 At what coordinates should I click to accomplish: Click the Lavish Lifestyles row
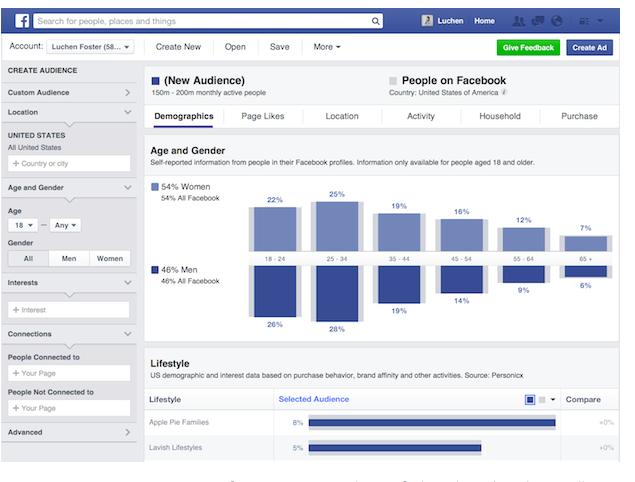[381, 448]
